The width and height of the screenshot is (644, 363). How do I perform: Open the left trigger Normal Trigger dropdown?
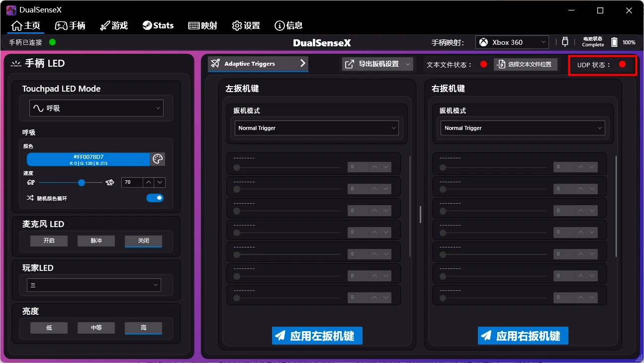(316, 127)
